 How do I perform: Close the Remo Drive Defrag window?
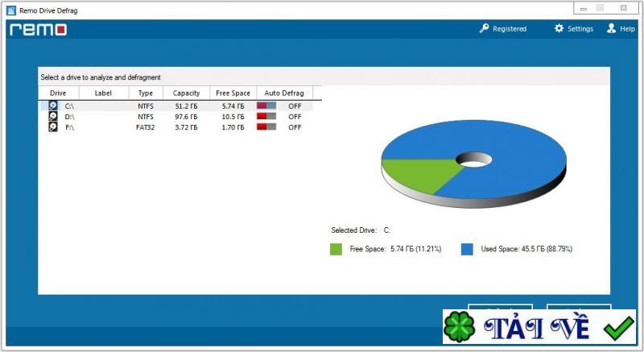point(623,8)
